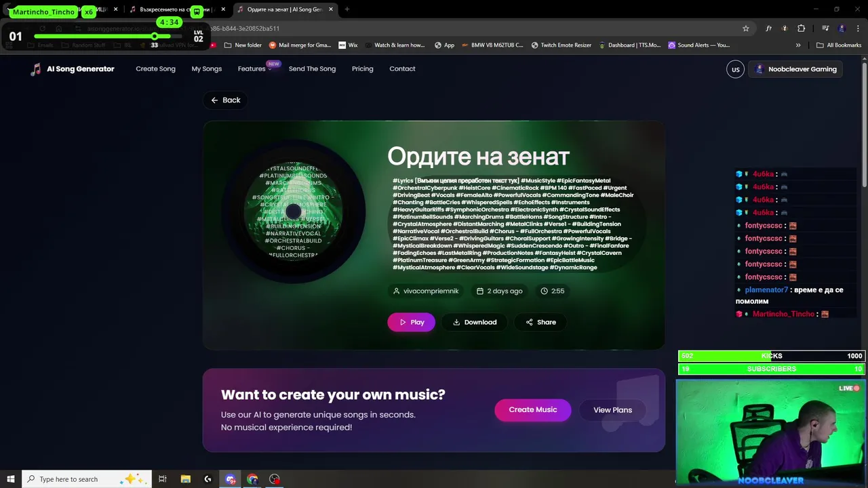Viewport: 868px width, 488px height.
Task: Open Send The Song page
Action: pyautogui.click(x=312, y=69)
